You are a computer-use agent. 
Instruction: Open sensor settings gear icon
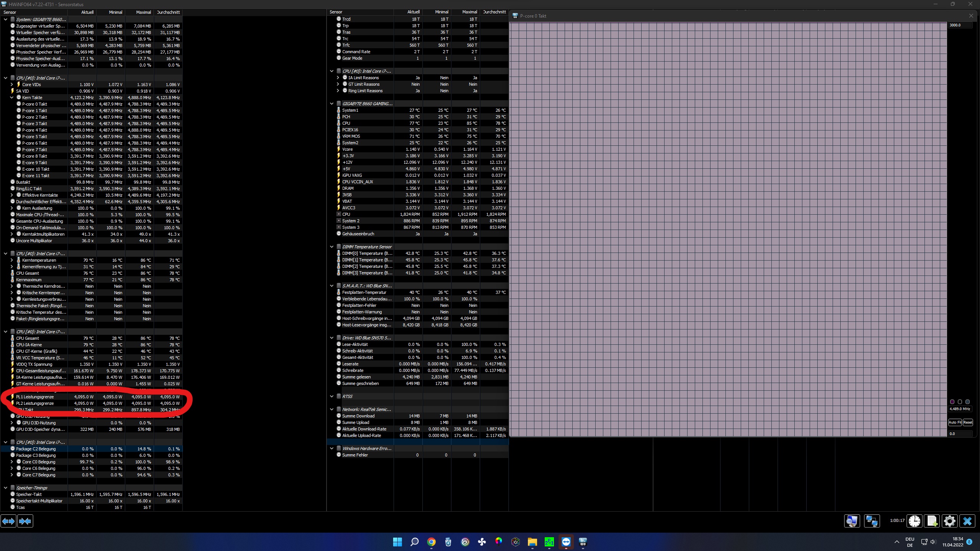click(949, 521)
